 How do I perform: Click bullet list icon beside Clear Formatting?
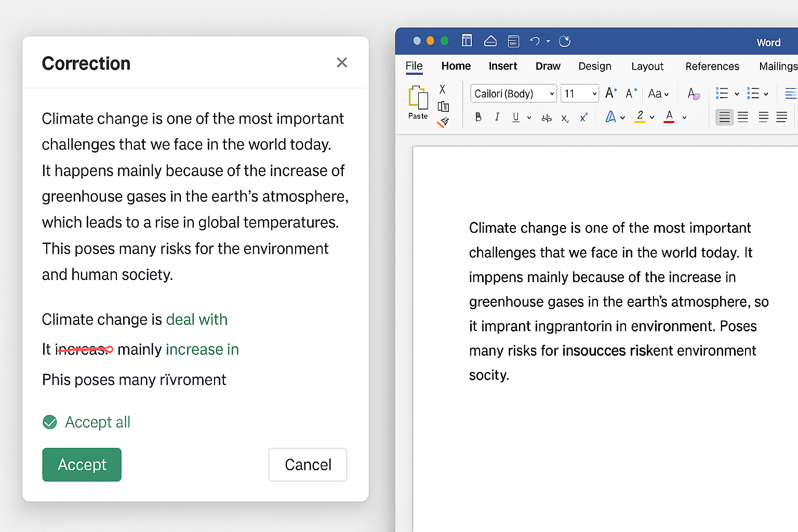click(x=722, y=94)
